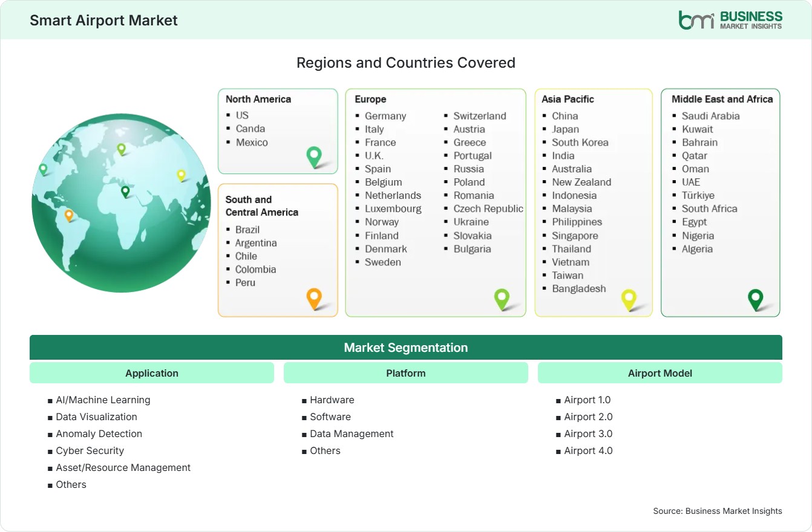Click Algeria in Middle East list
This screenshot has width=812, height=532.
[697, 248]
